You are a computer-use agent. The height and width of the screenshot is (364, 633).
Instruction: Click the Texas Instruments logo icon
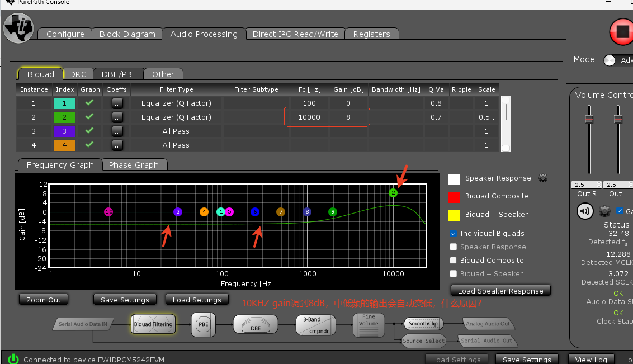click(18, 28)
